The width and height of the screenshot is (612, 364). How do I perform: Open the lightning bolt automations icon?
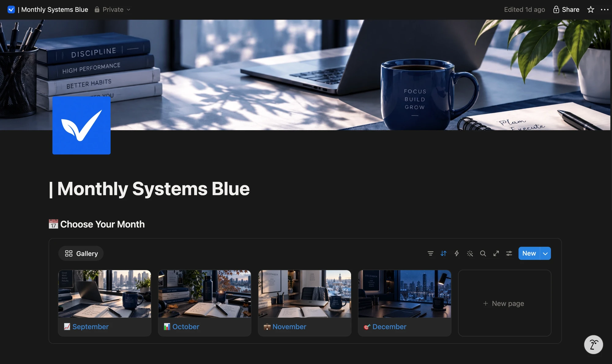pyautogui.click(x=457, y=253)
